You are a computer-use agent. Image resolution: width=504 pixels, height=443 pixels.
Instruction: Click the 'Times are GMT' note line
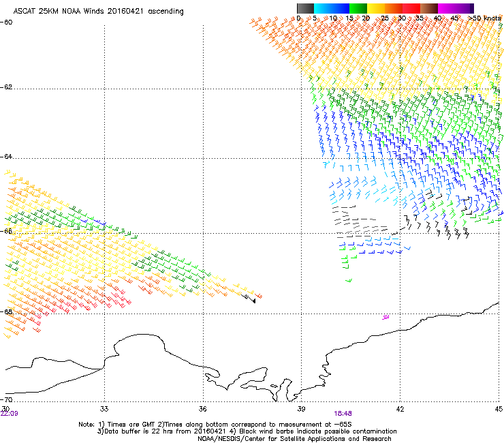[x=215, y=425]
